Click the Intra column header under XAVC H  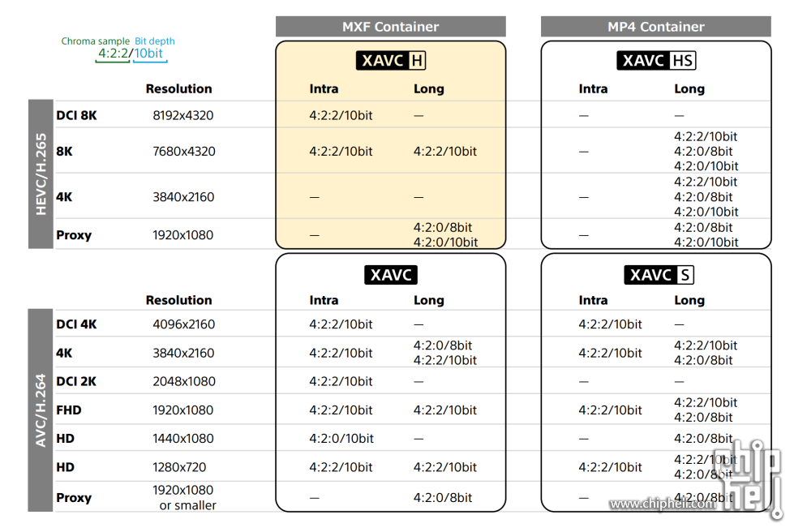click(x=324, y=88)
